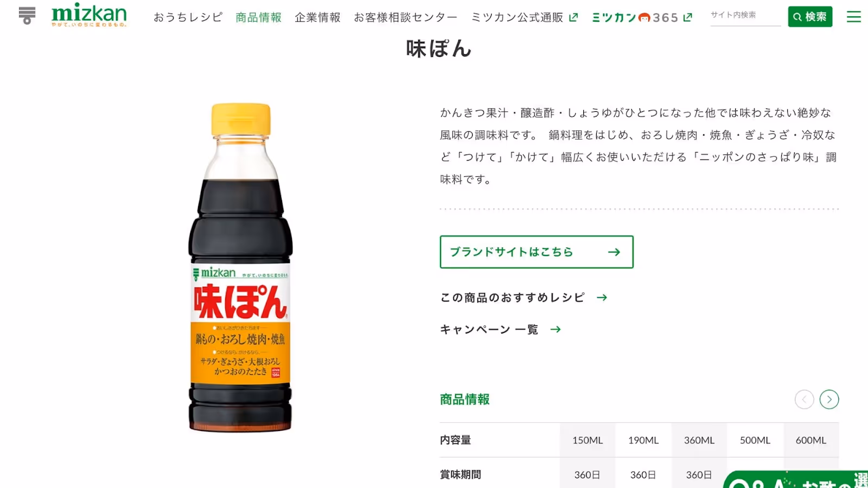
Task: Click the green 検索 search button
Action: [x=810, y=17]
